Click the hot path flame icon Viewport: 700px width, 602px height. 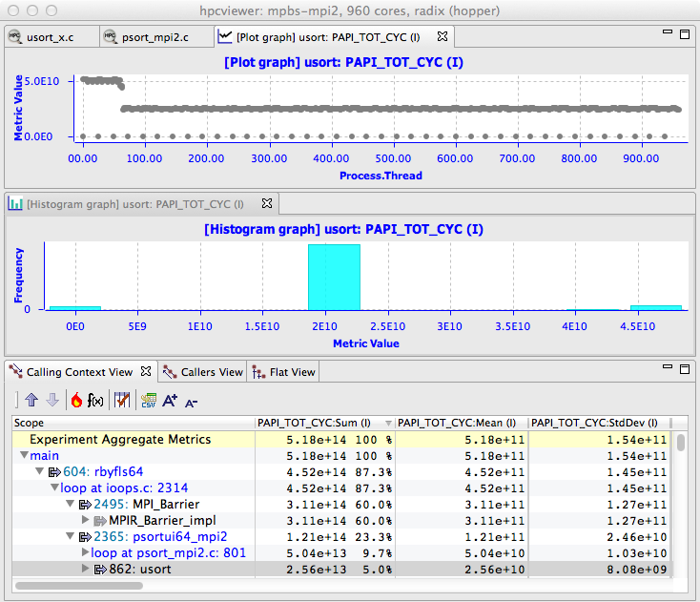pyautogui.click(x=76, y=401)
